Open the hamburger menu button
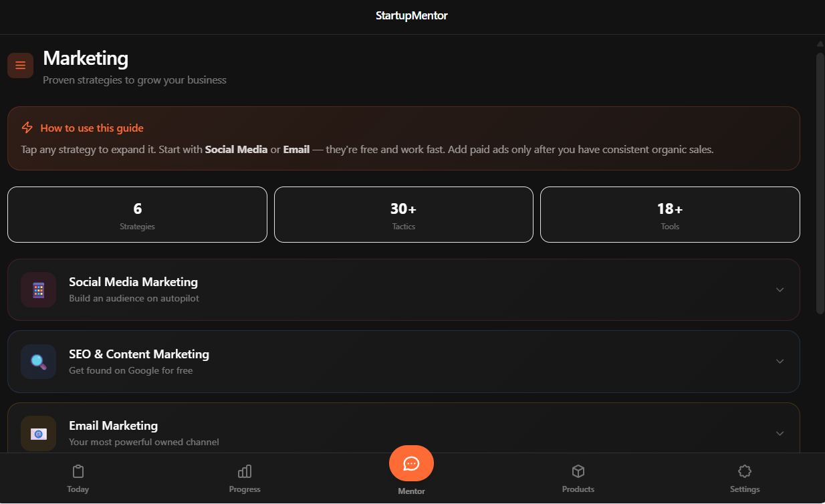Screen dimensions: 825x504 click(20, 65)
